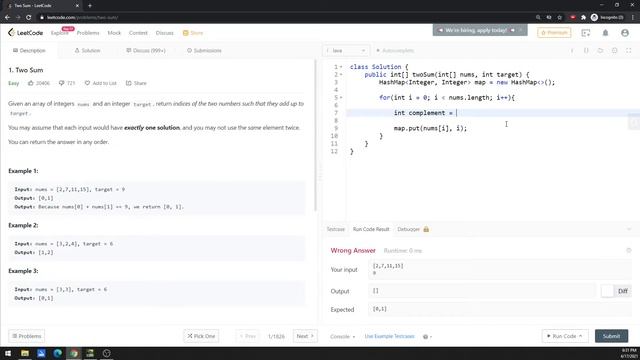The width and height of the screenshot is (640, 360).
Task: Open Chrome three-dot menu
Action: pyautogui.click(x=633, y=17)
